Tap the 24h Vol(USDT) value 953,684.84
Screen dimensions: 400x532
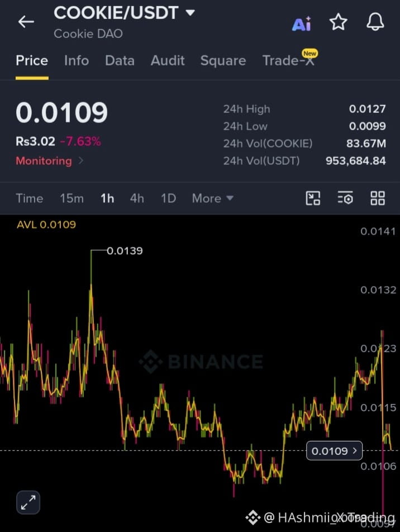(x=355, y=161)
